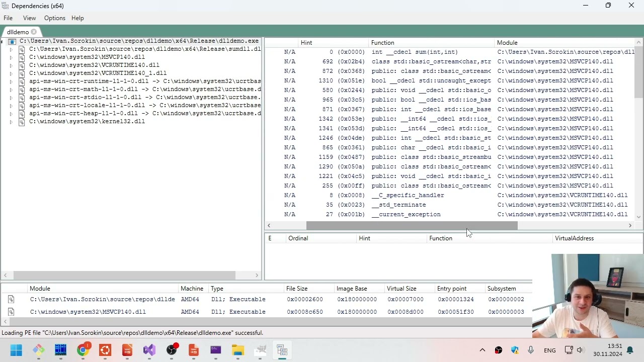Image resolution: width=644 pixels, height=362 pixels.
Task: Open the Options menu
Action: click(x=54, y=18)
